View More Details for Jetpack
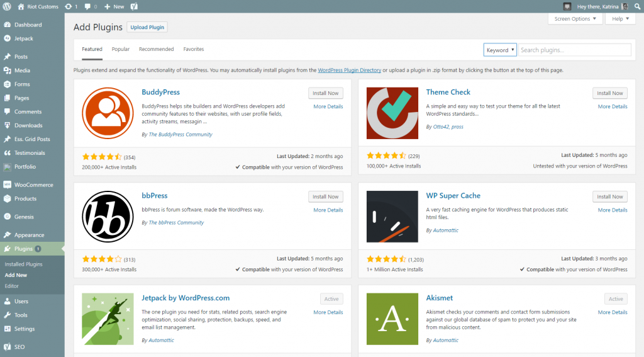 (x=328, y=312)
